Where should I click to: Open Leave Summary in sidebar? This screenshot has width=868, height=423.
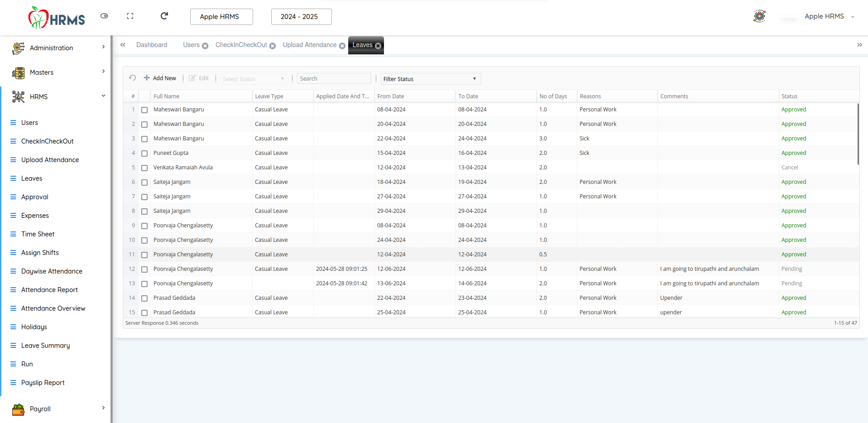point(45,346)
